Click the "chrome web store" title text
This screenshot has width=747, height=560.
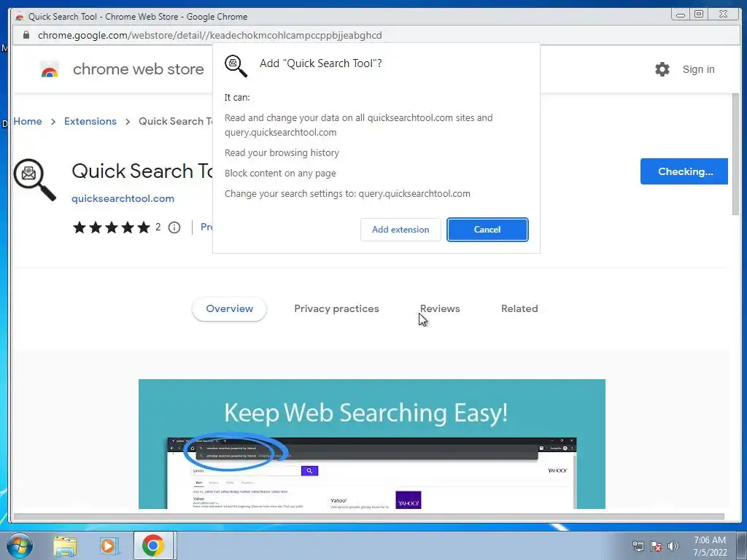(x=138, y=69)
